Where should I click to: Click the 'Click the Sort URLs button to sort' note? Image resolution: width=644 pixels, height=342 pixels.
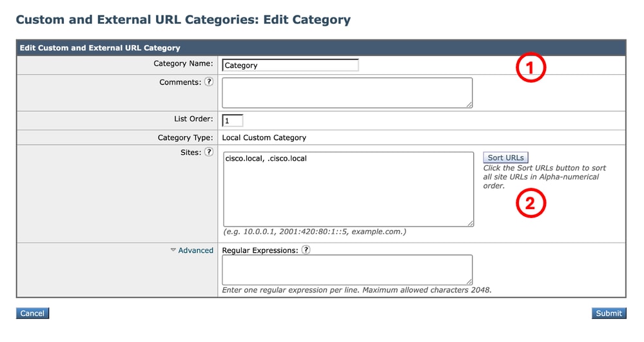click(x=544, y=177)
